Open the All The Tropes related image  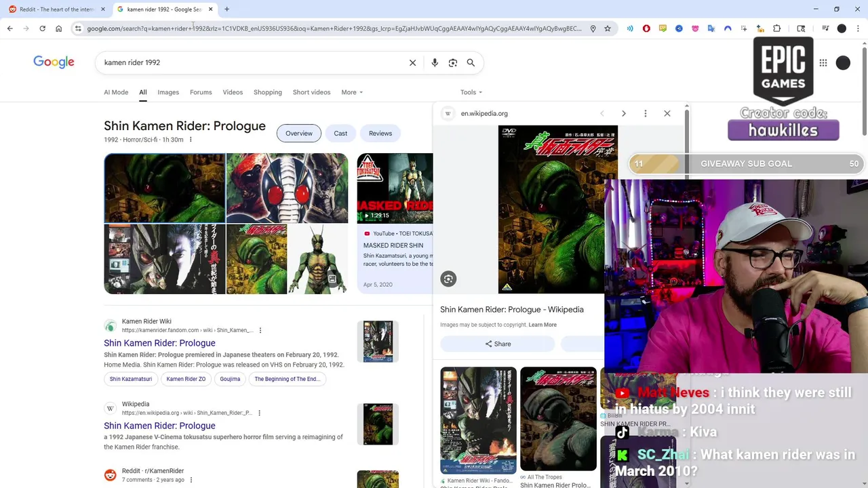coord(558,419)
